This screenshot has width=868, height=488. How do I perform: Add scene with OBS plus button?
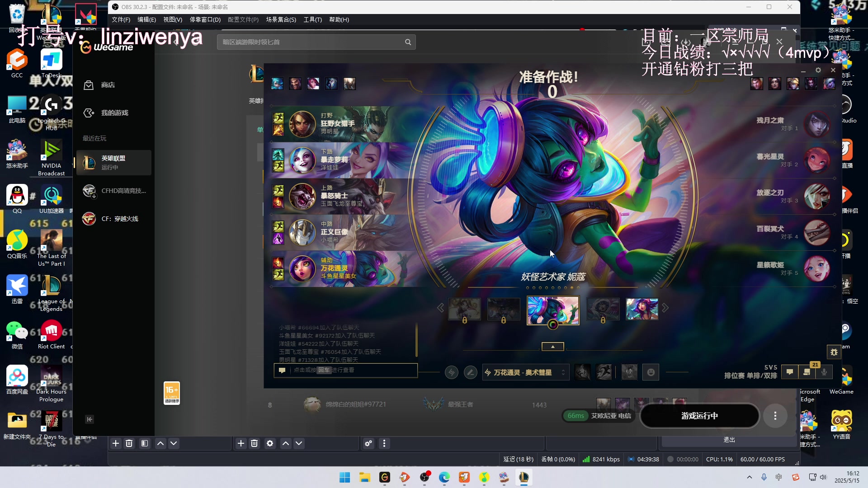[x=116, y=443]
